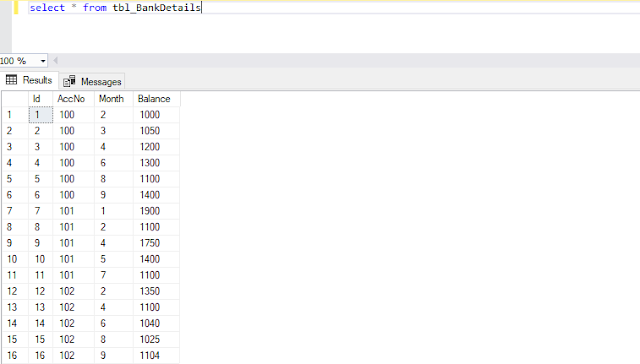Screen dimensions: 640x364
Task: Select the Balance column header
Action: tap(156, 99)
